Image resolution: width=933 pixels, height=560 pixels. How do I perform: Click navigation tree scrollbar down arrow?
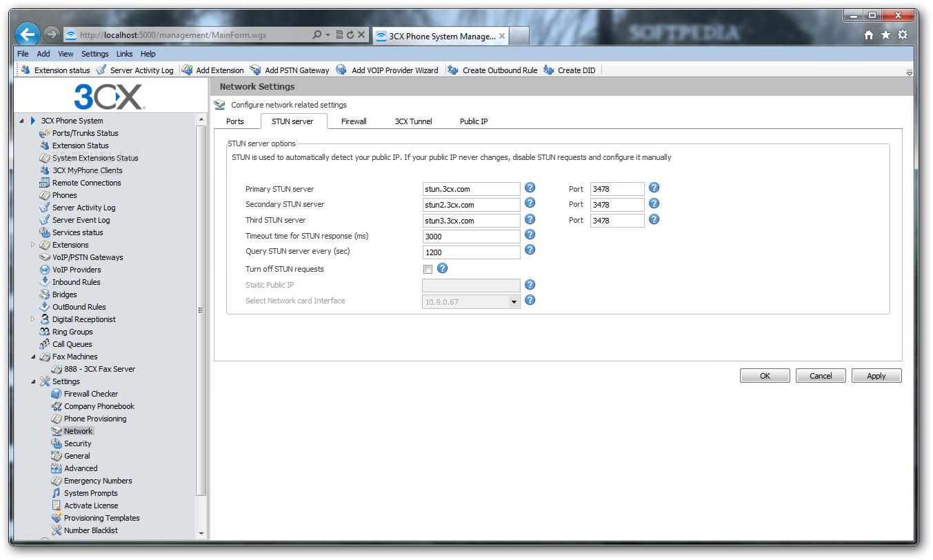click(201, 533)
